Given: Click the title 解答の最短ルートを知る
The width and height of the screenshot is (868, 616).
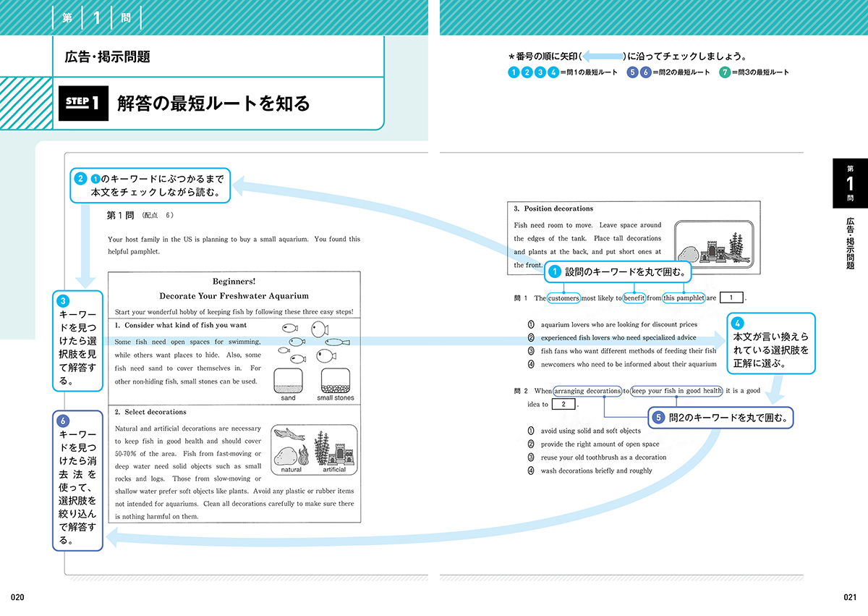Looking at the screenshot, I should (x=213, y=104).
